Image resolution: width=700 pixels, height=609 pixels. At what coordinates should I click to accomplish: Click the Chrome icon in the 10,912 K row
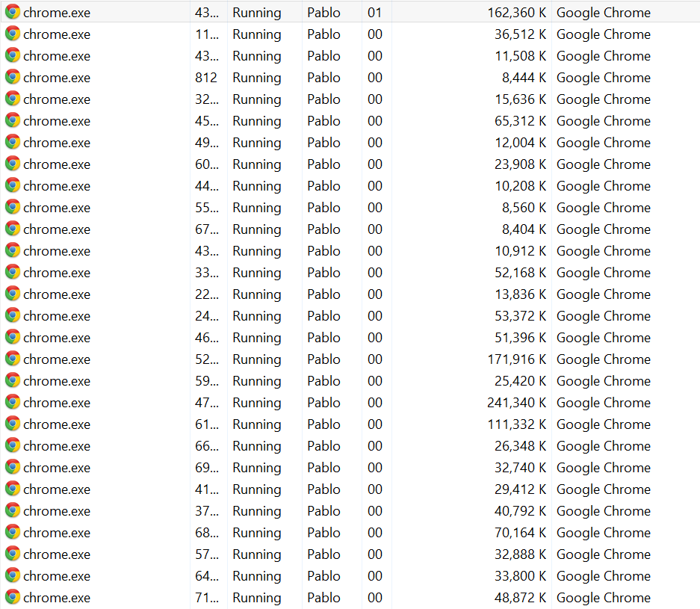coord(13,250)
